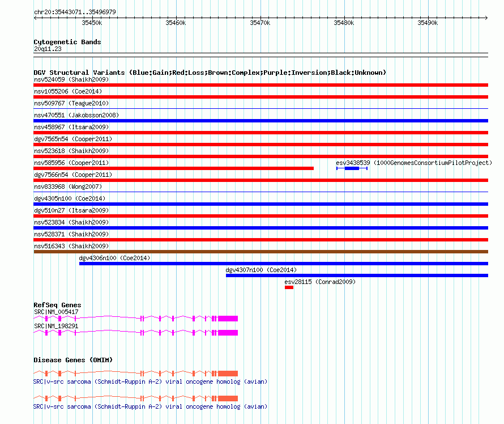Click the brown nsv516343 complex variant bar

pos(260,252)
